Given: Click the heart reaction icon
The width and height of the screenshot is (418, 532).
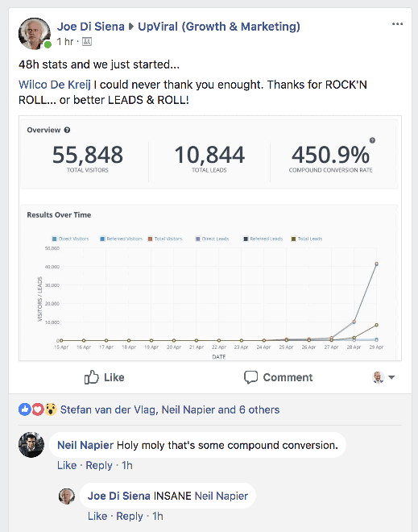Looking at the screenshot, I should (38, 409).
